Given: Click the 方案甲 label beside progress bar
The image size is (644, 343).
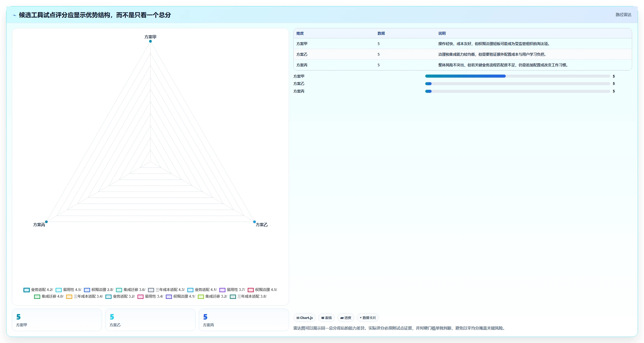Looking at the screenshot, I should point(299,76).
